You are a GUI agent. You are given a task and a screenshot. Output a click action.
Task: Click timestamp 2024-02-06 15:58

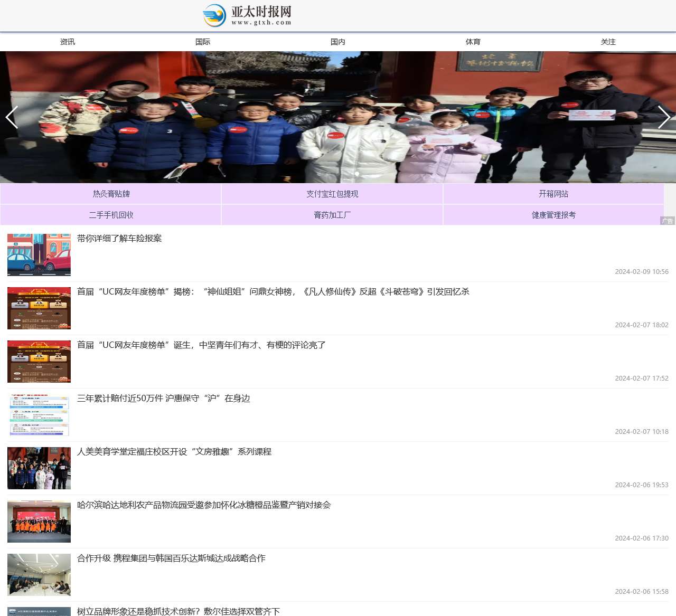pos(642,592)
